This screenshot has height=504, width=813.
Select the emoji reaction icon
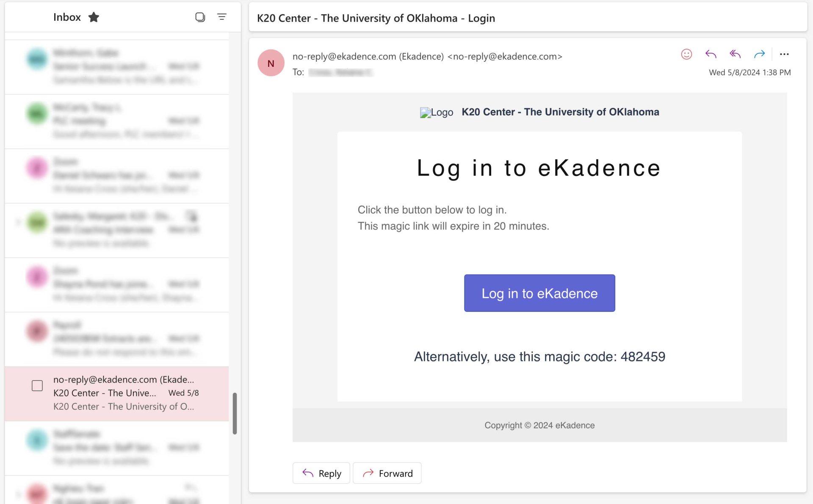[x=687, y=54]
